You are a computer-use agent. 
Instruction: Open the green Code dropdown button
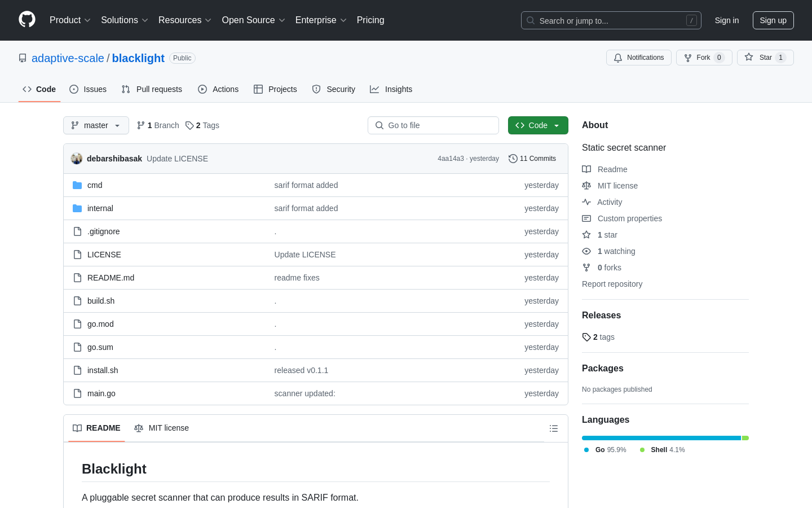point(538,125)
